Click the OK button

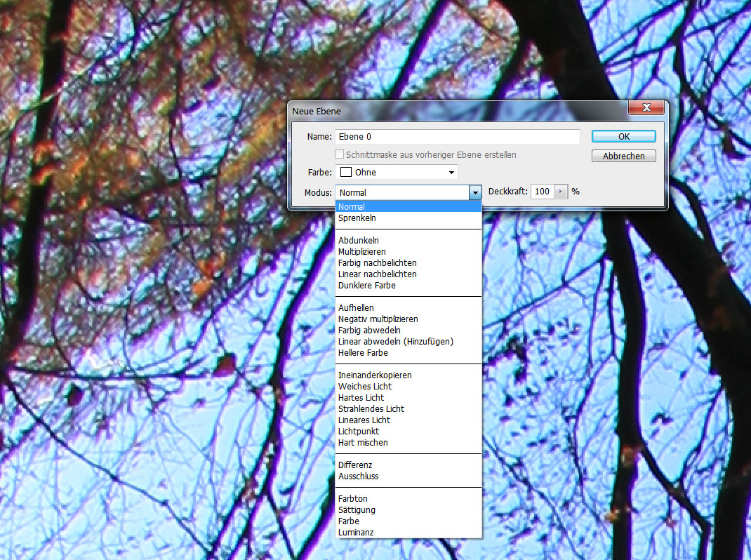(623, 136)
